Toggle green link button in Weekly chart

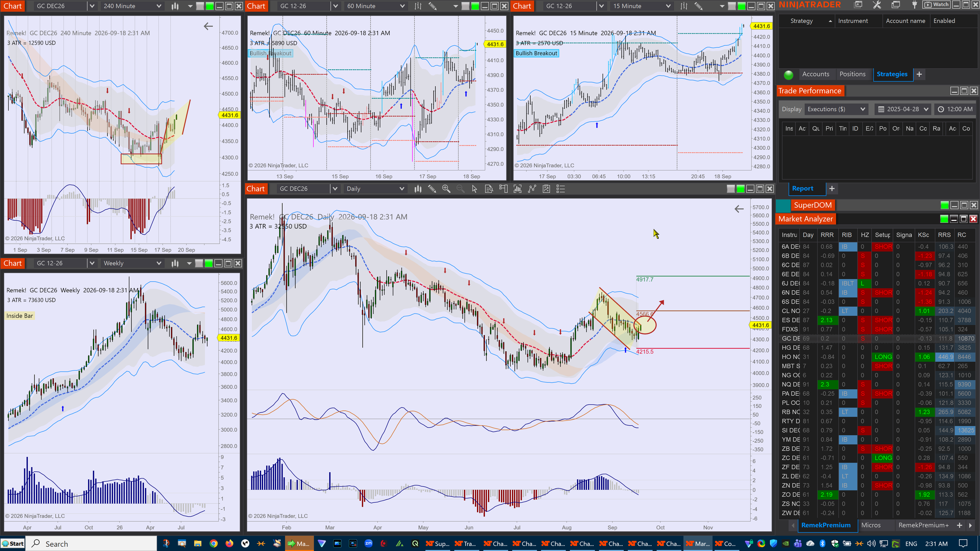point(209,263)
